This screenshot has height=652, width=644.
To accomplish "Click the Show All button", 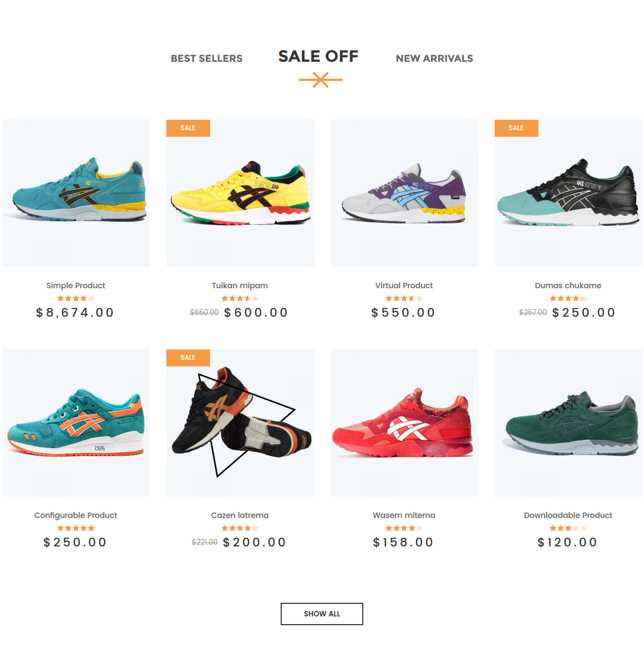I will coord(322,614).
